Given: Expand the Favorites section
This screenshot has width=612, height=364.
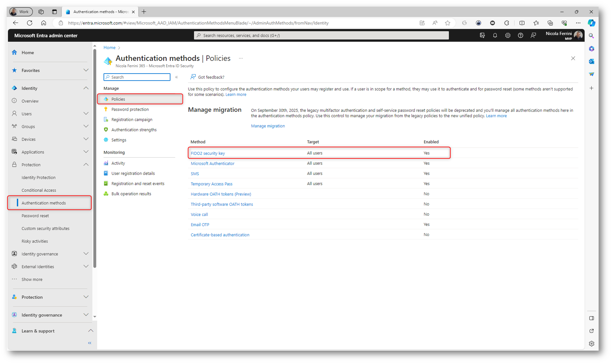Looking at the screenshot, I should pyautogui.click(x=86, y=70).
